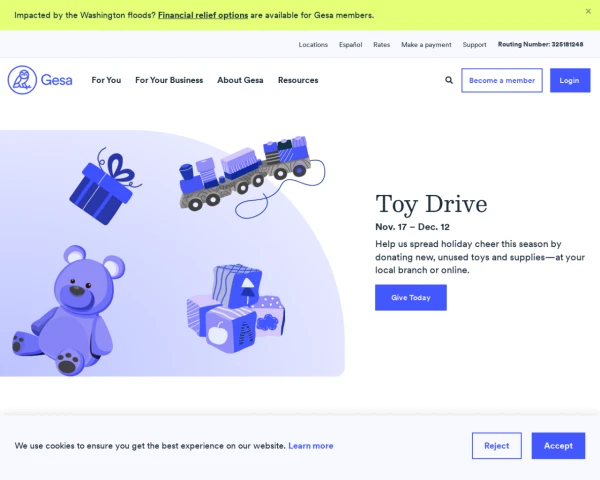The height and width of the screenshot is (480, 600).
Task: Click the teddy bear illustration
Action: 69,310
